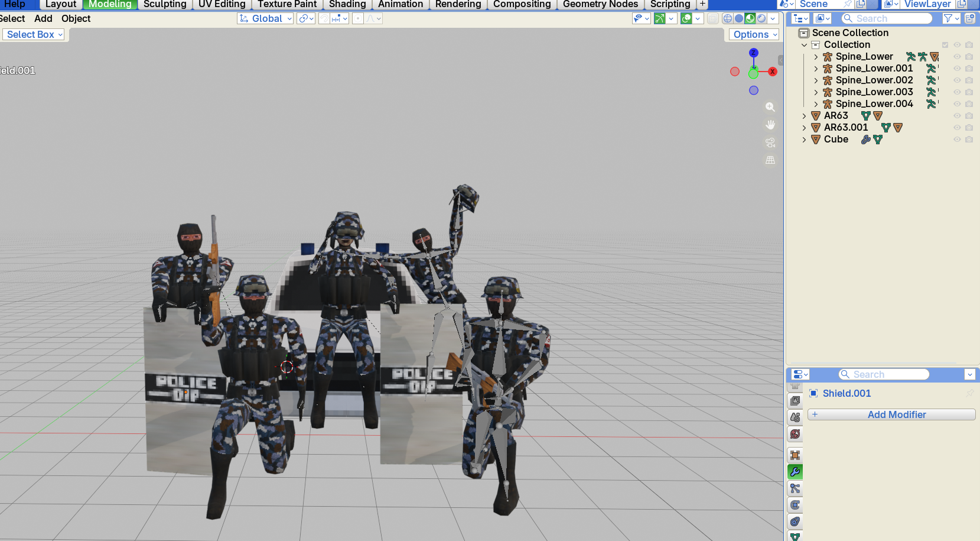
Task: Open the Select Box tool dropdown
Action: click(33, 34)
